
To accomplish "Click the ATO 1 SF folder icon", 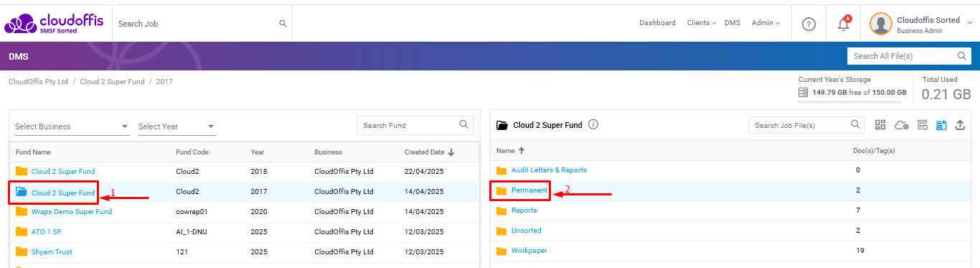I will coord(22,232).
